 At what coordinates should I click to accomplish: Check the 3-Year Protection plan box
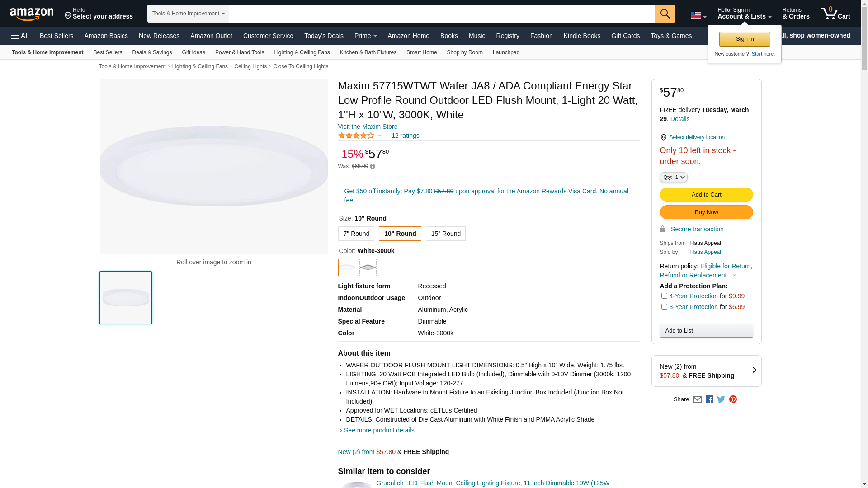pos(664,307)
